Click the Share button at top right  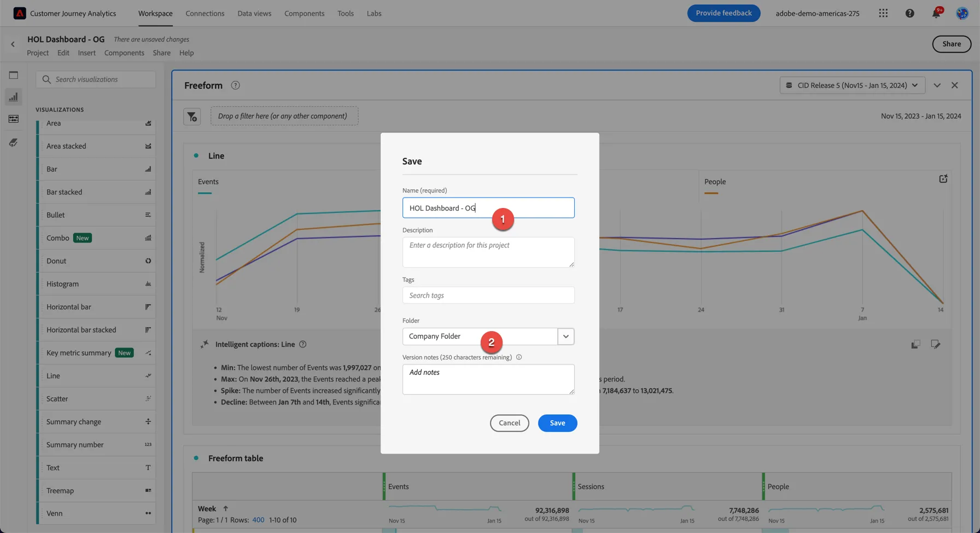[x=952, y=44]
